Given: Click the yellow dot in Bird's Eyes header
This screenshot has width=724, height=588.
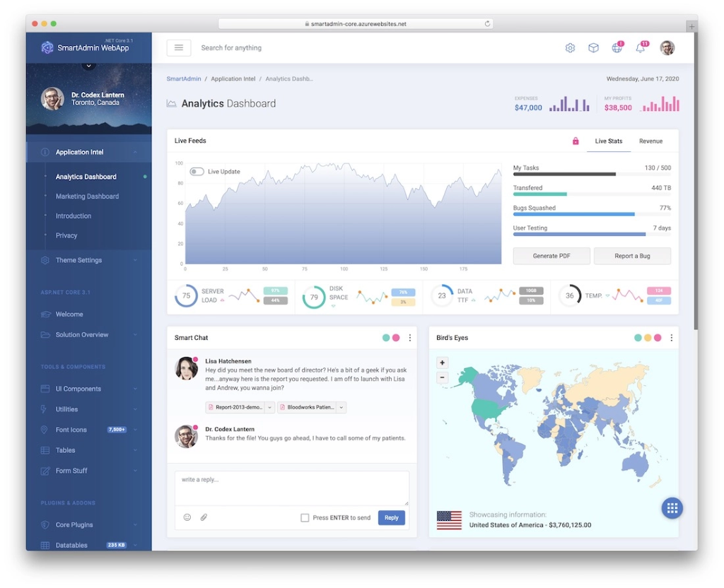Looking at the screenshot, I should pyautogui.click(x=648, y=338).
